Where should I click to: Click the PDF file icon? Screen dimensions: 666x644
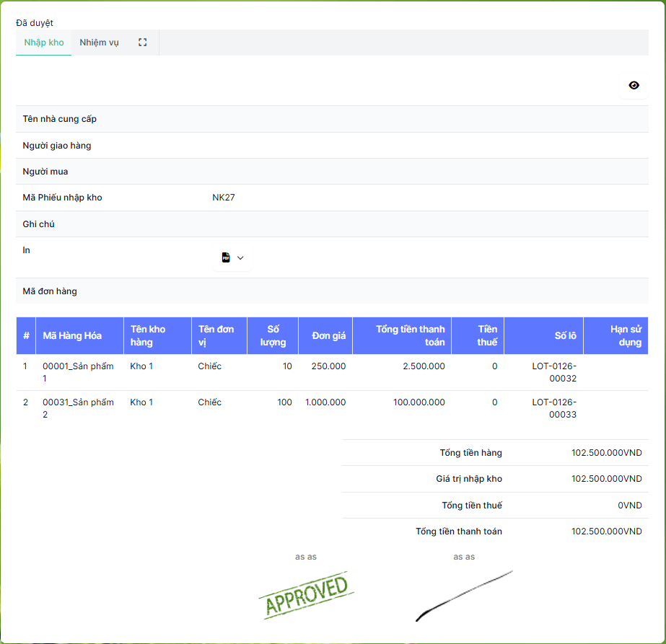pos(226,257)
